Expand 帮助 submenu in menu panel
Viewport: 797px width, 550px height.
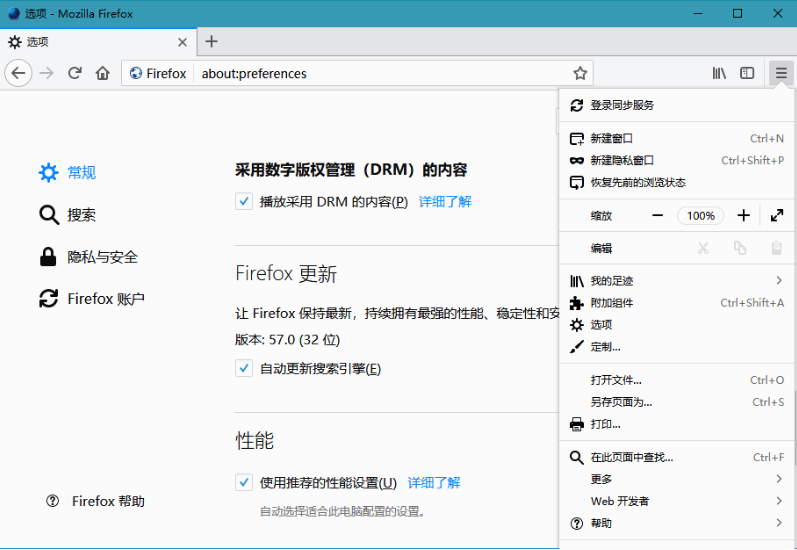[677, 523]
